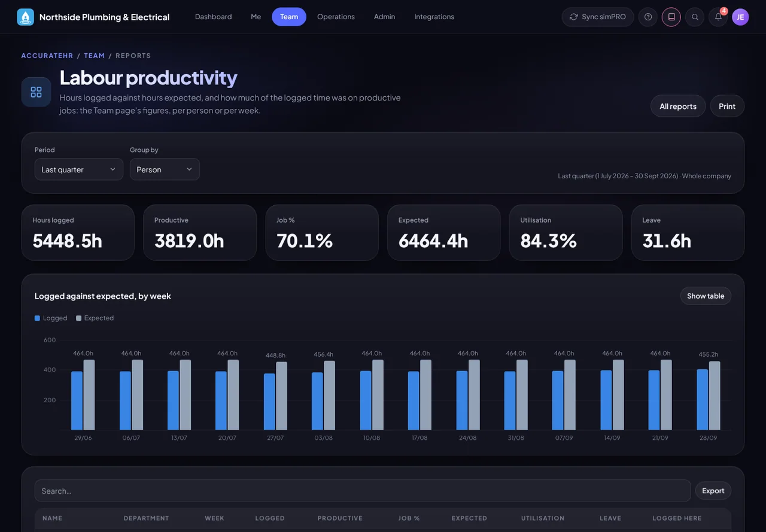The image size is (766, 532).
Task: Open the Integrations tab
Action: tap(434, 17)
